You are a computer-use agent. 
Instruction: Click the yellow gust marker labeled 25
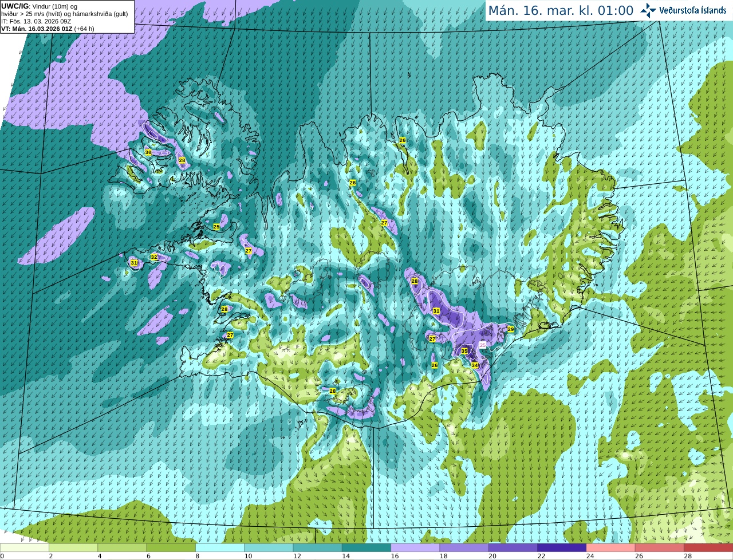point(216,227)
